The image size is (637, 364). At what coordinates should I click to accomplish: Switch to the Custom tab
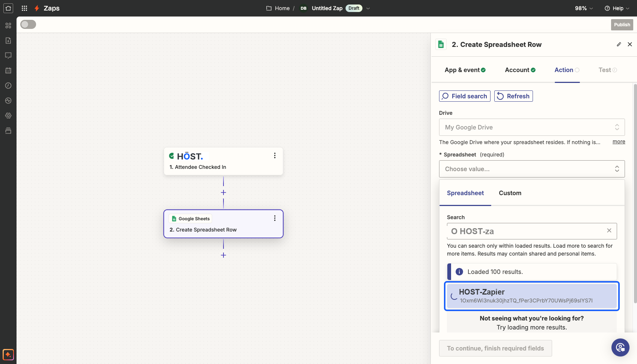[510, 193]
